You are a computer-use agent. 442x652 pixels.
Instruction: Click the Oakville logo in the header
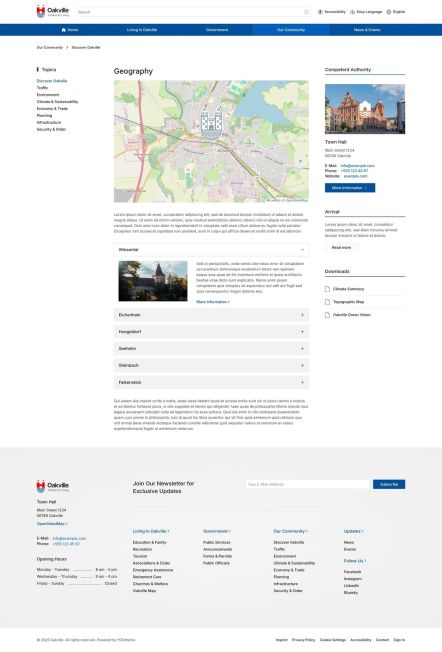[x=53, y=11]
